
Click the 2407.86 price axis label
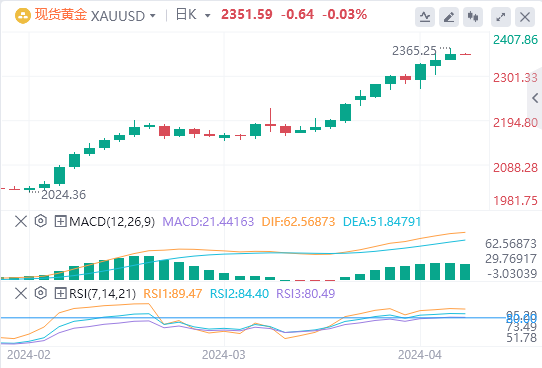pyautogui.click(x=515, y=40)
